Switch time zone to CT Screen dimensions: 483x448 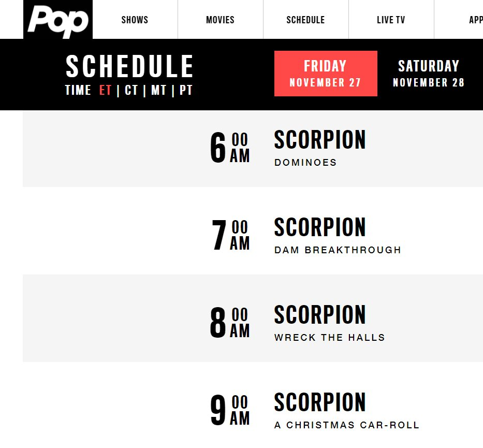pos(131,90)
